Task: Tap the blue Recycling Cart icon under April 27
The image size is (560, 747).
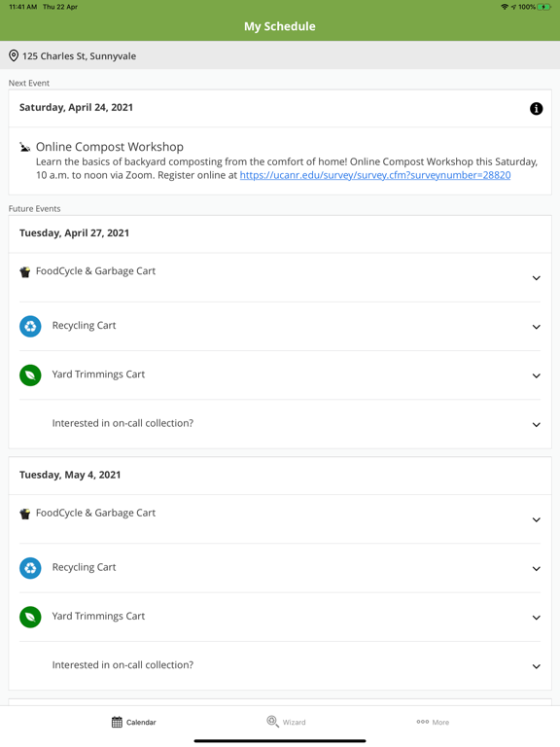Action: point(30,327)
